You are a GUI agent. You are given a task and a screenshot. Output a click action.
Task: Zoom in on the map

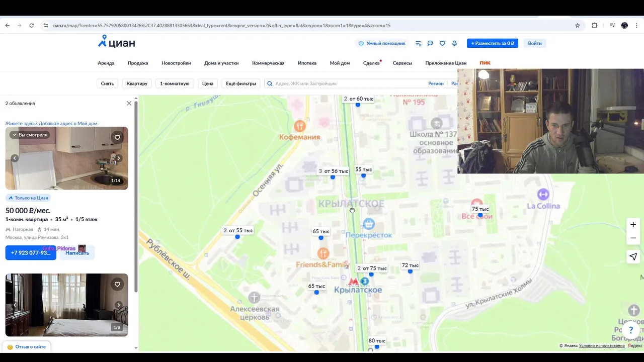click(633, 225)
